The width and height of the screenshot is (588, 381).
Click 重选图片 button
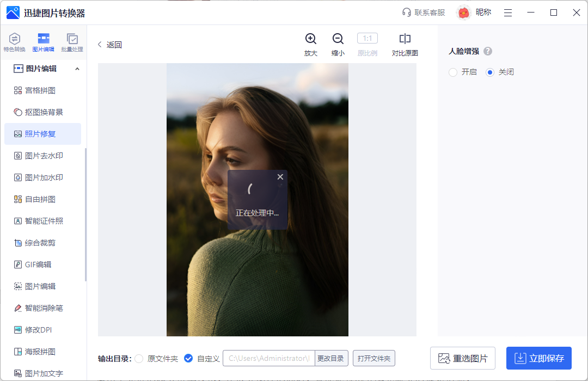click(x=463, y=358)
